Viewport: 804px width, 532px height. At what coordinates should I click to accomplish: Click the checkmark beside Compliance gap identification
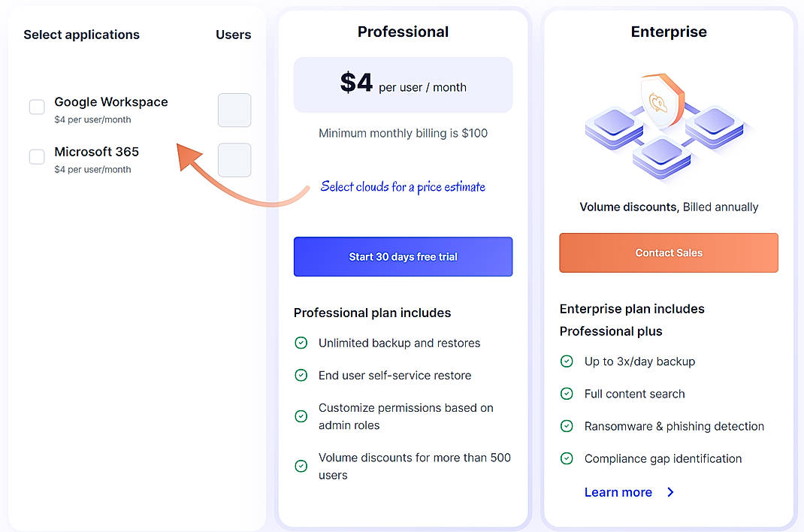coord(567,458)
